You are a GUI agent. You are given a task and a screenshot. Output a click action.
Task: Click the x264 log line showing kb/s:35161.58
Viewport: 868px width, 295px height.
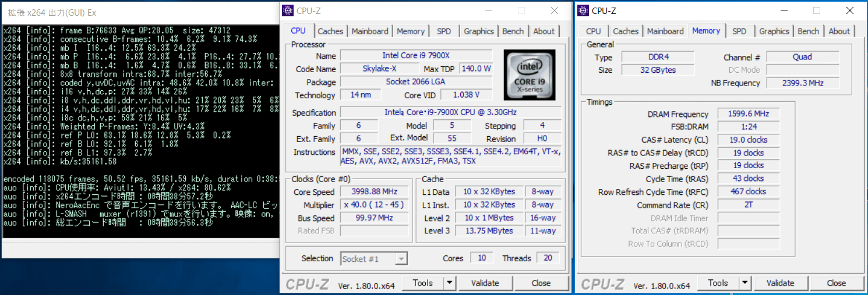60,161
